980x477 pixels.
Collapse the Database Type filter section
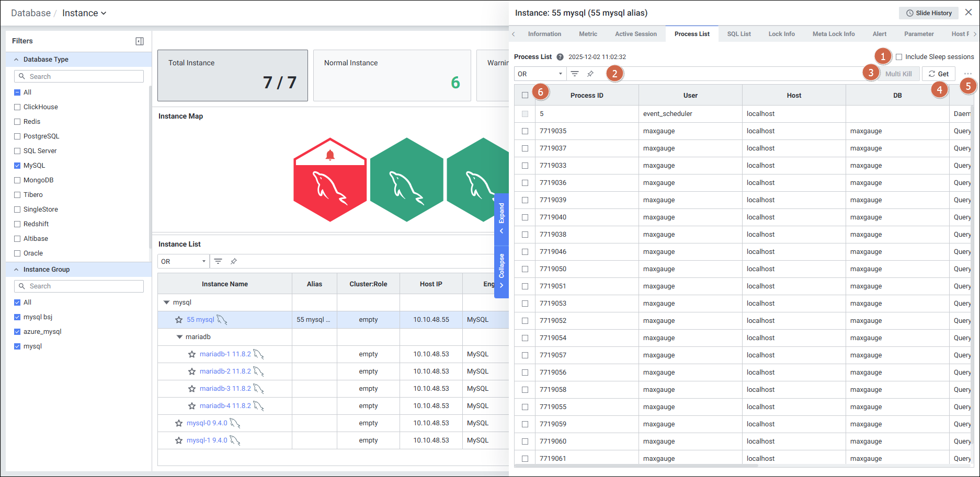(x=16, y=60)
